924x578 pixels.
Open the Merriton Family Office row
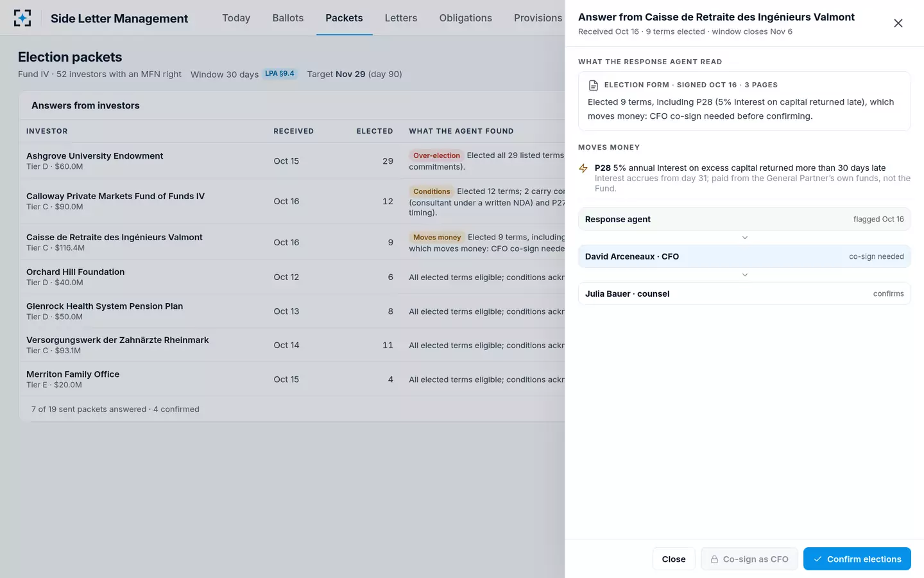(292, 379)
